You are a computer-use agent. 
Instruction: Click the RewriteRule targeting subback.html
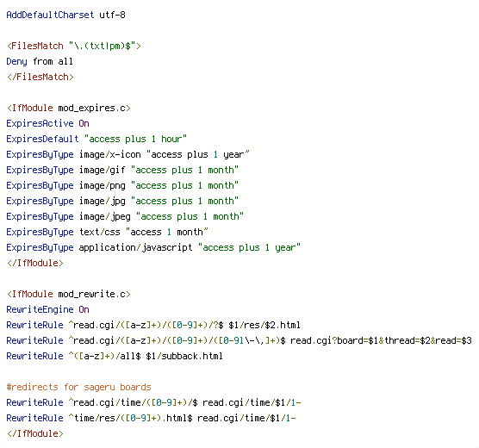click(115, 356)
